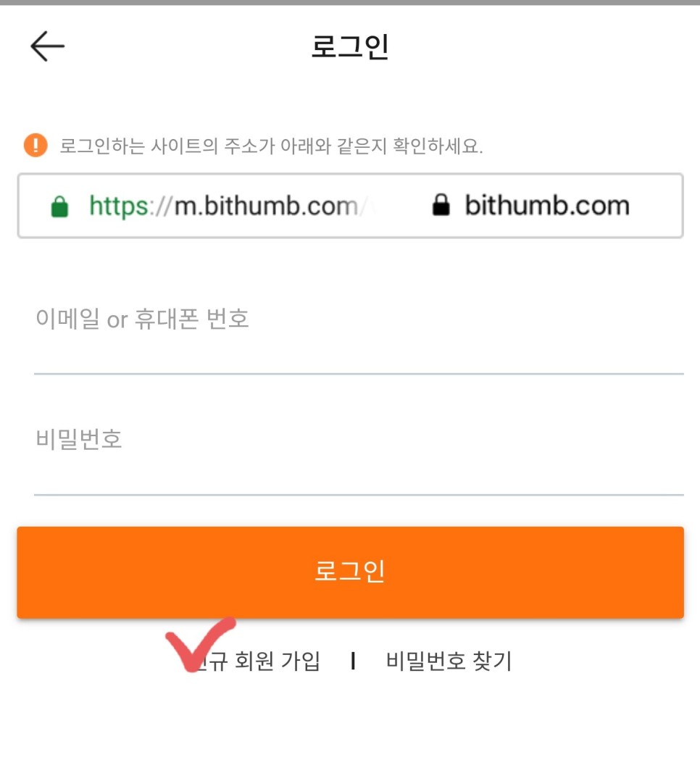Click the bithumb.com domain text beside black lock

pyautogui.click(x=547, y=205)
